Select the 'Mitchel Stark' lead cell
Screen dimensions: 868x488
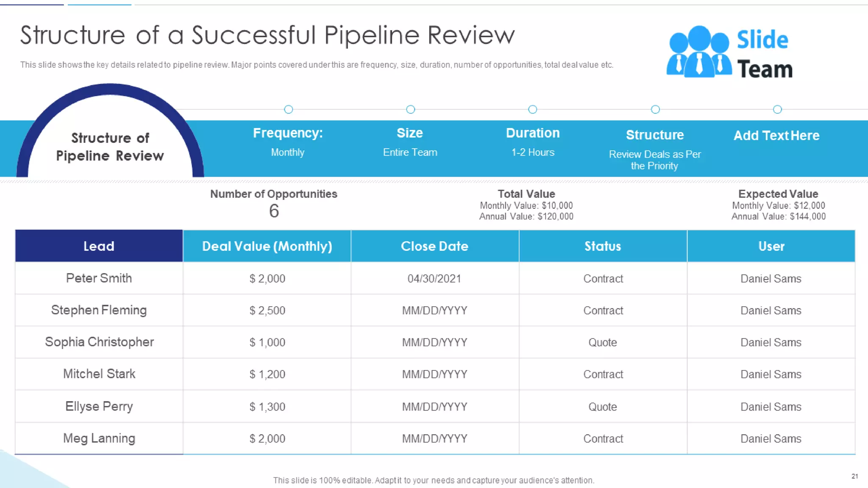pos(99,374)
